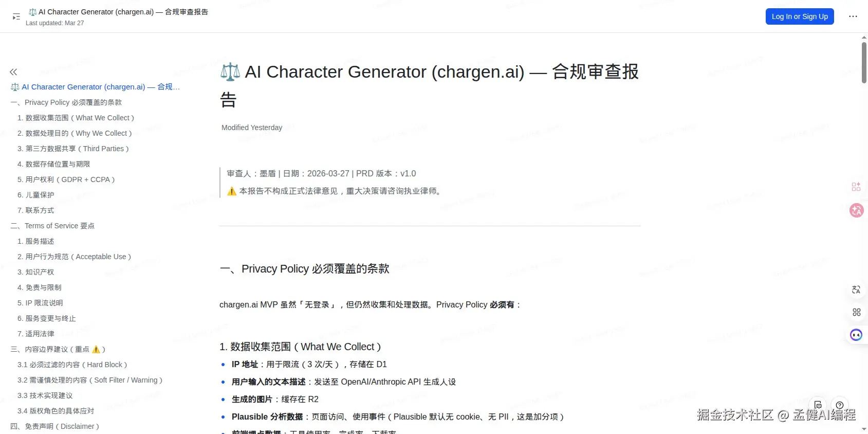Open the help question-mark icon at bottom right
The width and height of the screenshot is (868, 434).
[x=840, y=405]
